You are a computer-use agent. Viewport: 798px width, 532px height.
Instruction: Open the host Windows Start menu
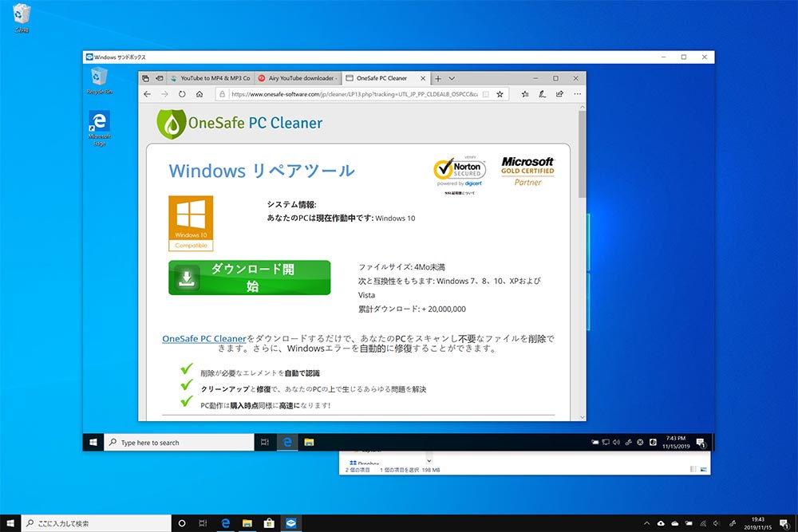pos(10,523)
